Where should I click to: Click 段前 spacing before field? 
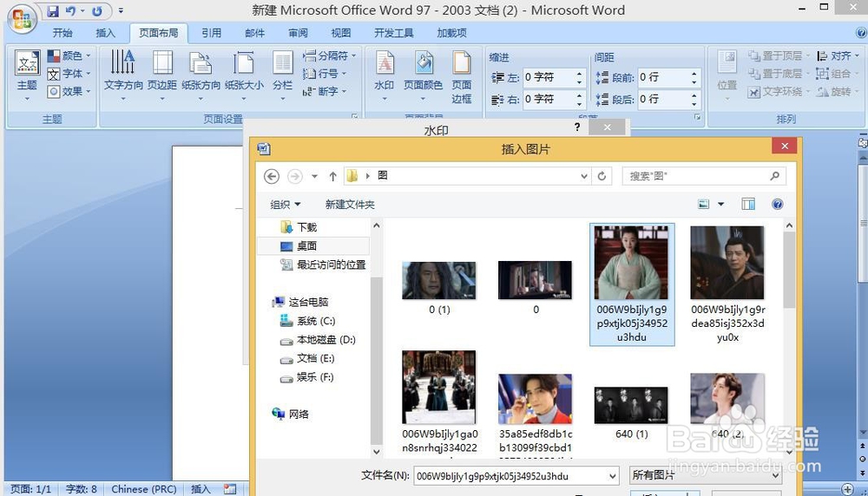(669, 77)
